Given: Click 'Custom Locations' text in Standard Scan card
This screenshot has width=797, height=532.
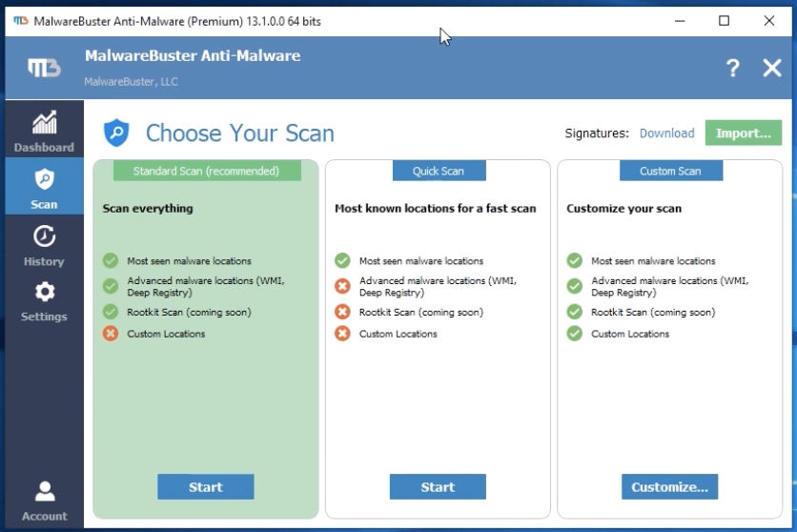Looking at the screenshot, I should pyautogui.click(x=166, y=334).
